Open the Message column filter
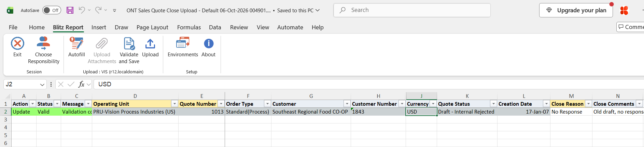Image resolution: width=644 pixels, height=147 pixels. (x=88, y=104)
